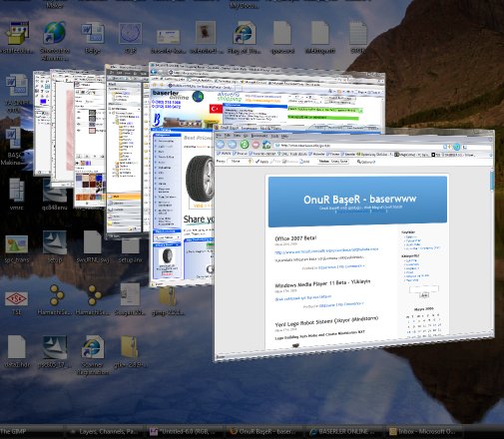Click the tire image in the Baserler Online page
Screen dimensions: 504x439
coord(199,178)
